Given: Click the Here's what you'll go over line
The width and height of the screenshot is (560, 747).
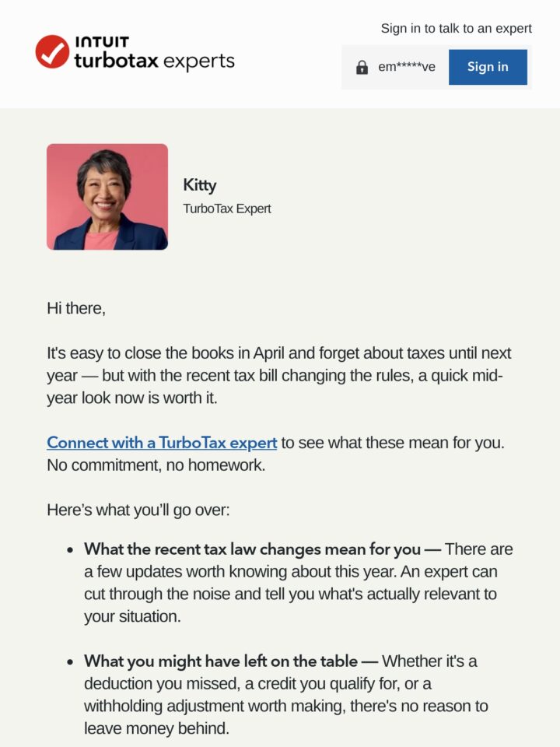Looking at the screenshot, I should pos(138,510).
